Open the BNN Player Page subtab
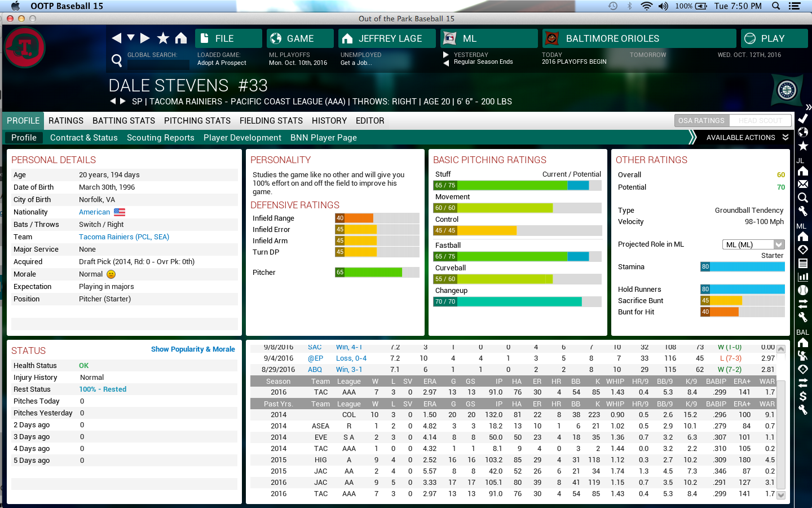This screenshot has height=508, width=812. [x=324, y=138]
